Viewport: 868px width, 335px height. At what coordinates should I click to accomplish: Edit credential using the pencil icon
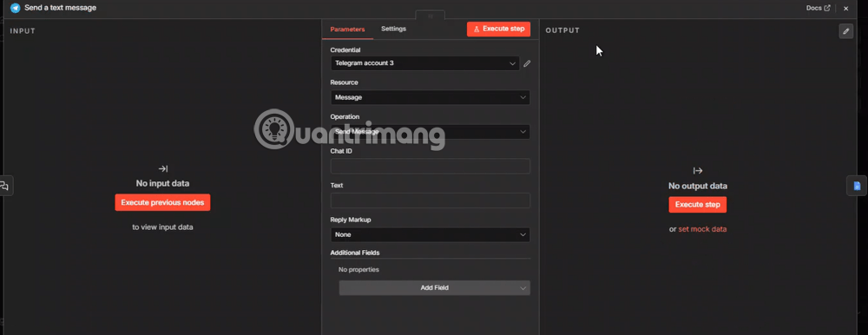[x=527, y=63]
